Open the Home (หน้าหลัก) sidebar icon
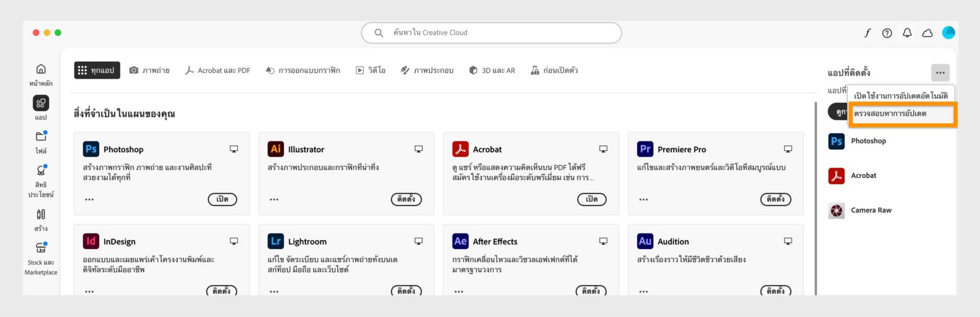This screenshot has height=317, width=980. 41,69
